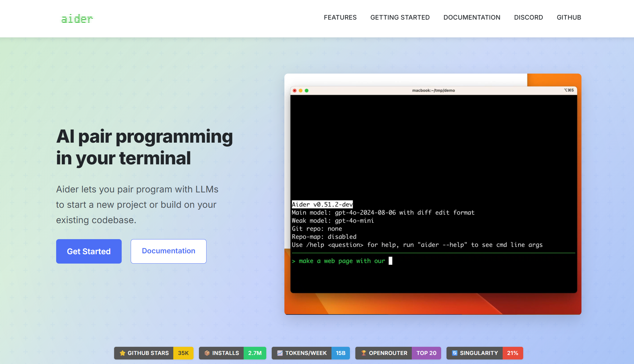The image size is (634, 364).
Task: Click the green dot in terminal titlebar
Action: pos(307,90)
